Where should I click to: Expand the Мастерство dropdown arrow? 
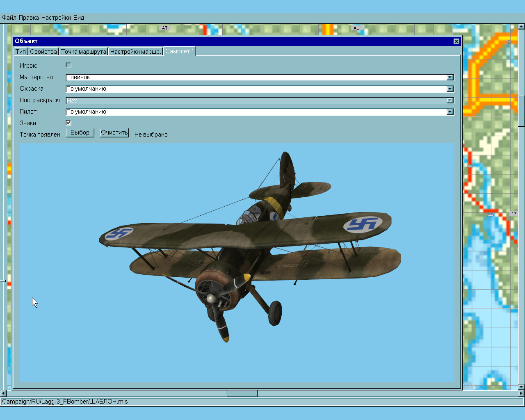(450, 77)
